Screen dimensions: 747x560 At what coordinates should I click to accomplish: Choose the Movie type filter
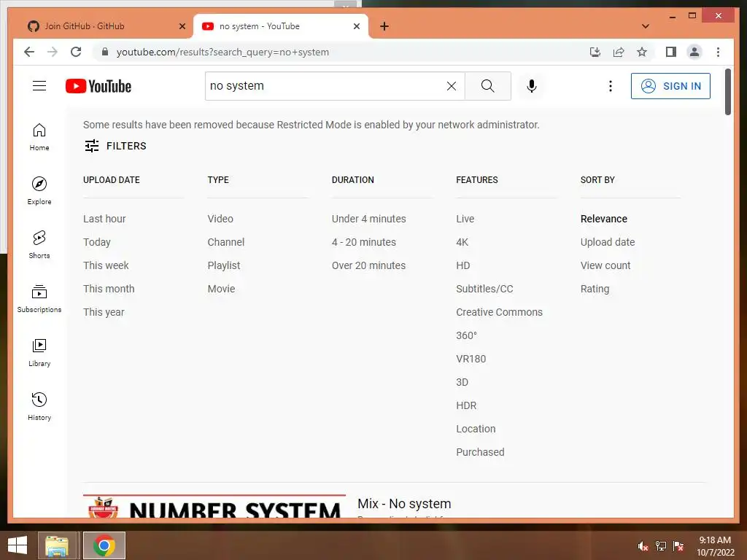221,289
